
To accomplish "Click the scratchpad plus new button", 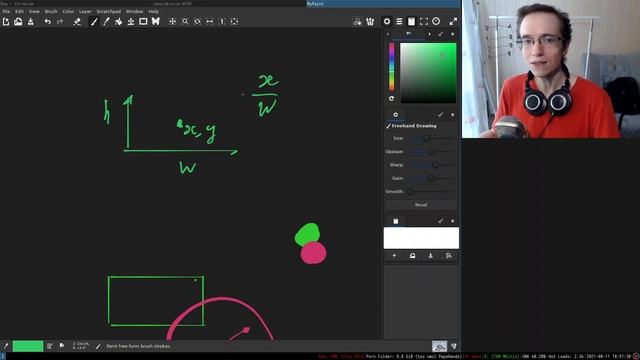I will 394,256.
